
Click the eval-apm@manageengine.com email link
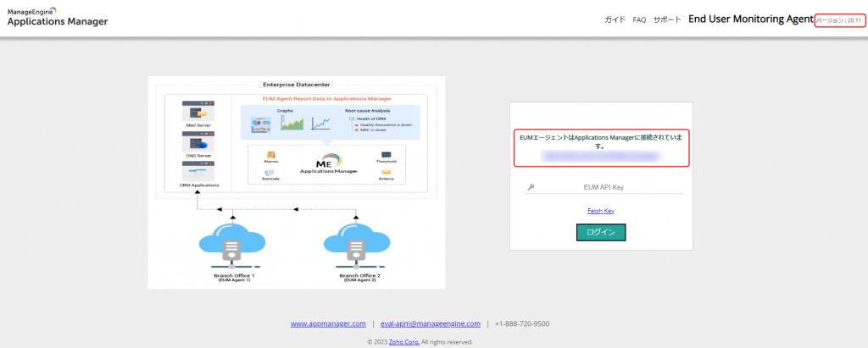[430, 323]
